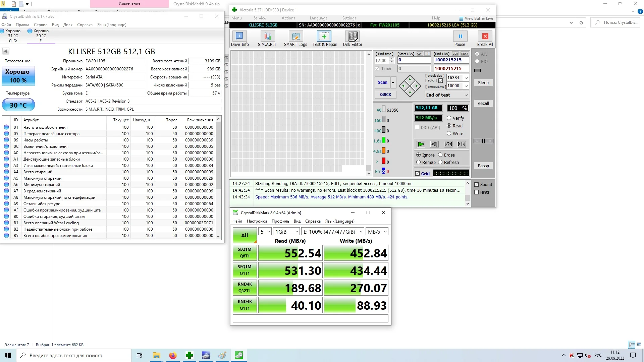Disable the Grid checkbox
Screen dimensions: 644x362
418,174
